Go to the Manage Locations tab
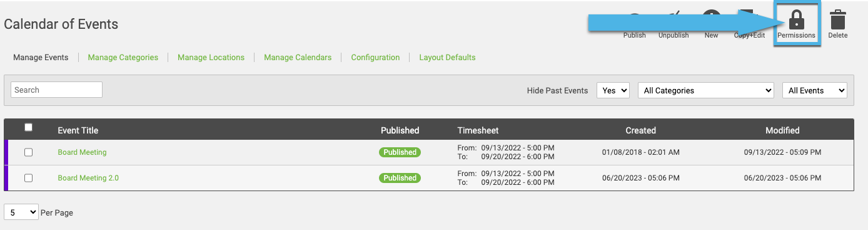The width and height of the screenshot is (868, 230). 211,57
